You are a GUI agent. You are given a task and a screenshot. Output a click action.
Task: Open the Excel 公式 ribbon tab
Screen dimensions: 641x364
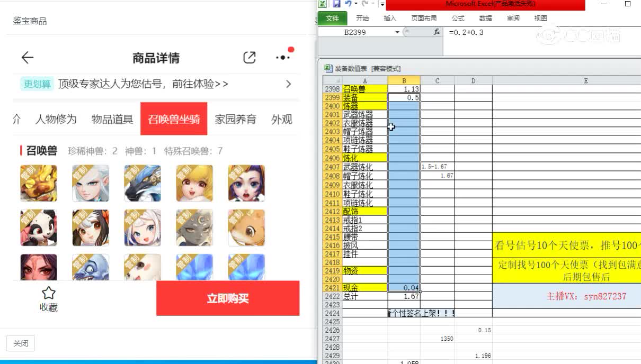[x=458, y=18]
